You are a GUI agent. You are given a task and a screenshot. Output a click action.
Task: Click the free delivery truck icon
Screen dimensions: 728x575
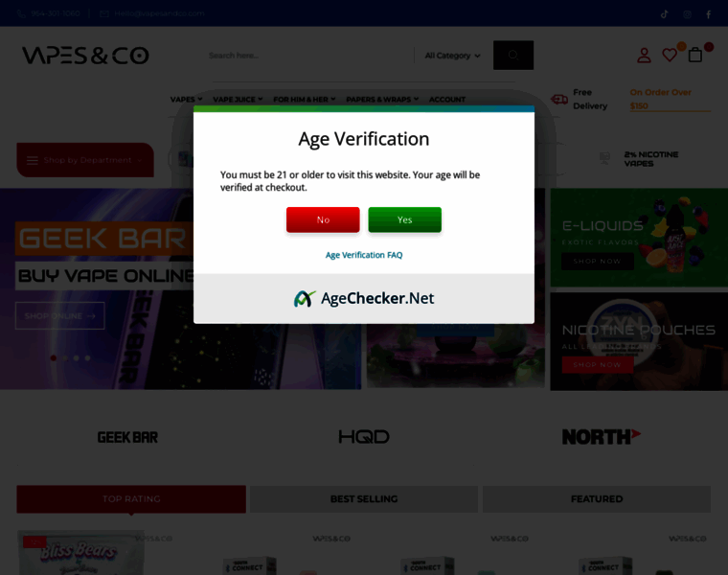pos(559,99)
